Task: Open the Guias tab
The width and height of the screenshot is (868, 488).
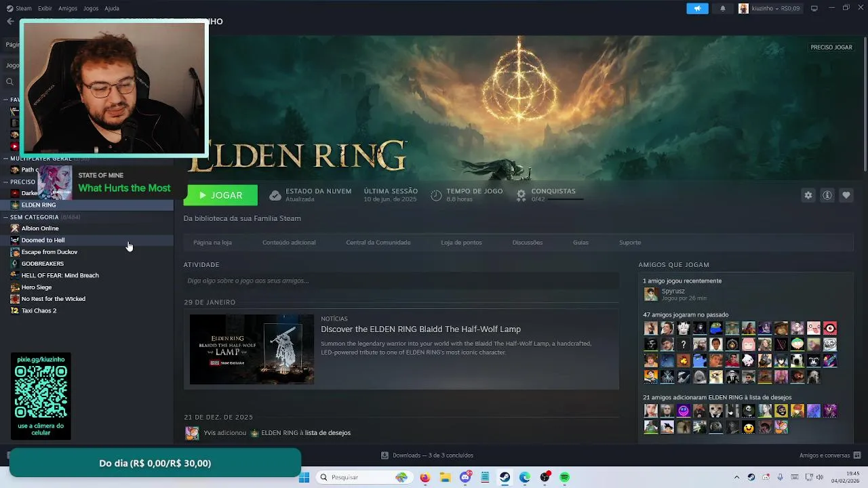Action: coord(580,242)
